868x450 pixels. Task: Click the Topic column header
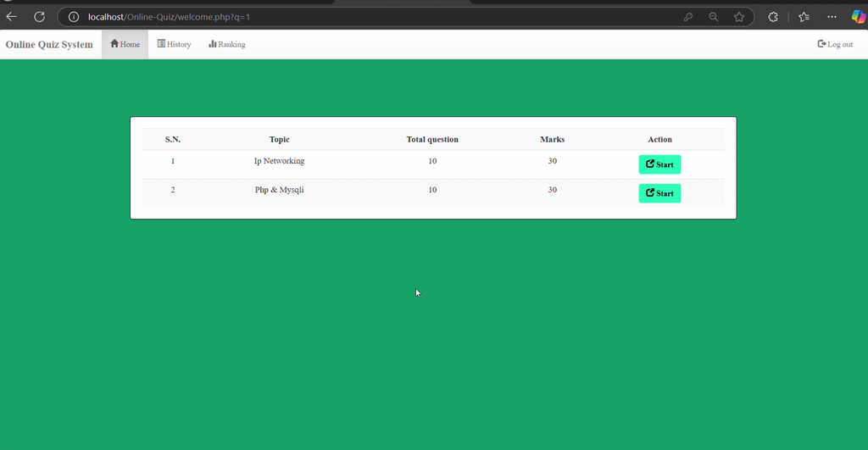pyautogui.click(x=280, y=140)
